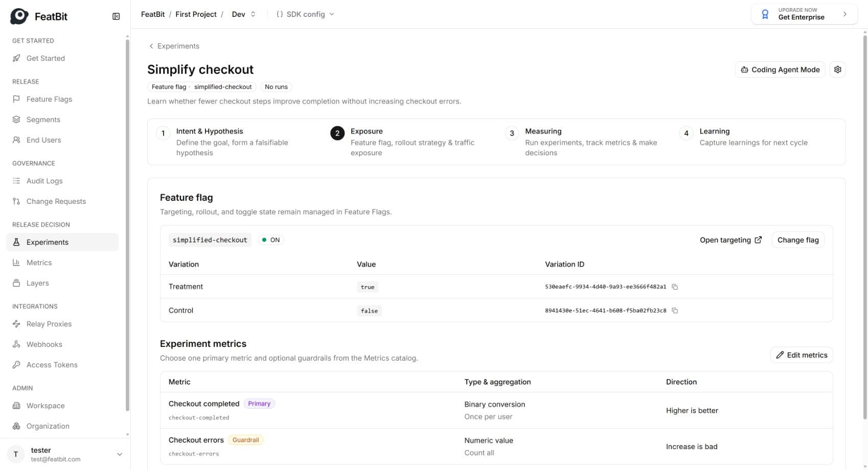Collapse the sidebar panel icon
Screen dimensions: 868x470
(116, 16)
